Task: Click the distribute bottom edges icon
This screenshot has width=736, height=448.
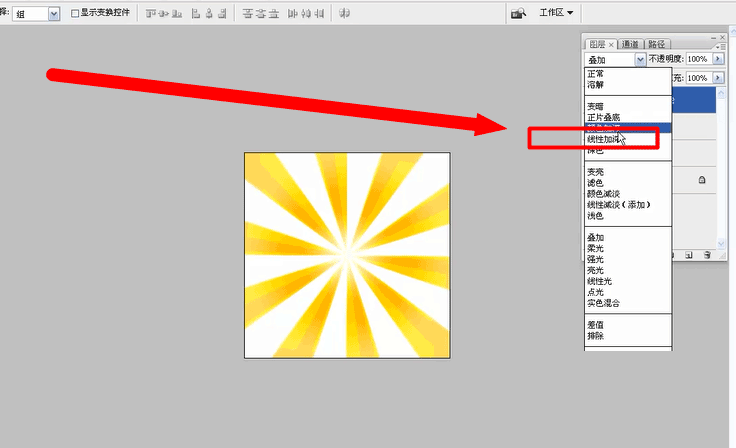Action: click(274, 14)
